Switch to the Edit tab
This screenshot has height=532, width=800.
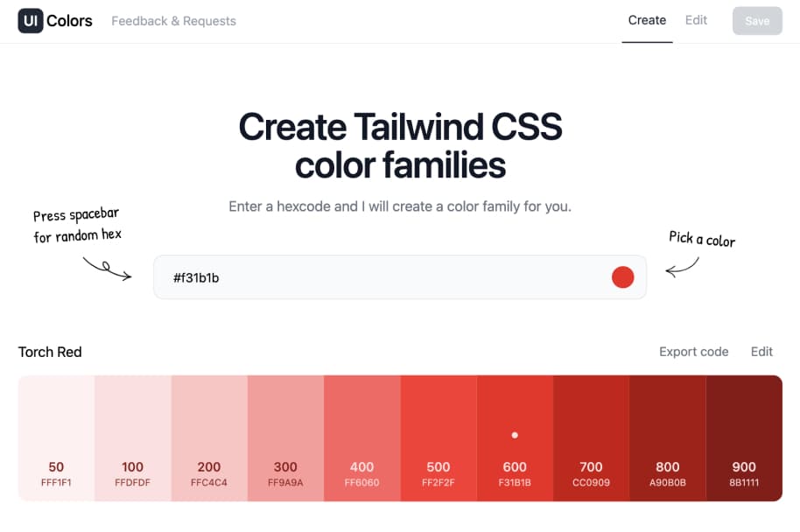(696, 20)
